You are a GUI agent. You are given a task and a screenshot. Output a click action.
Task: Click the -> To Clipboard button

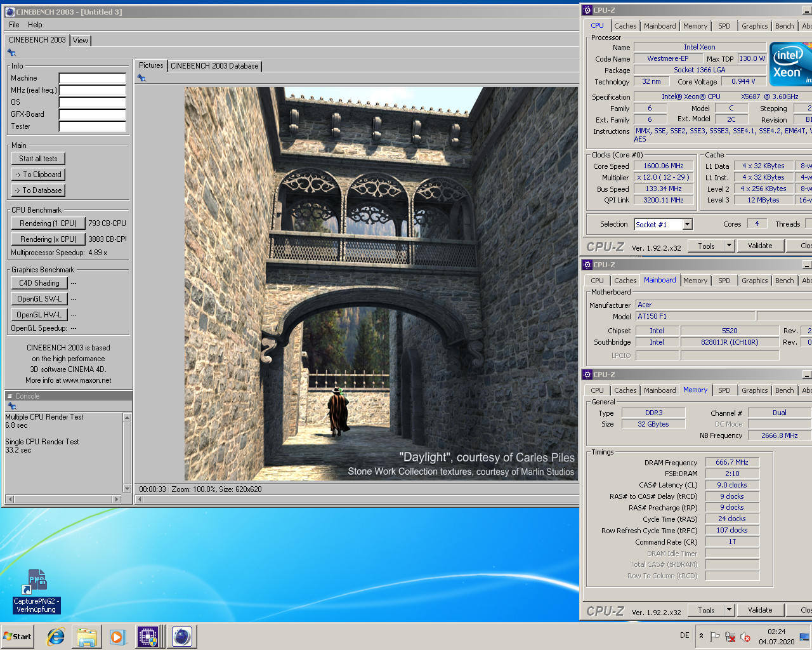click(x=38, y=175)
